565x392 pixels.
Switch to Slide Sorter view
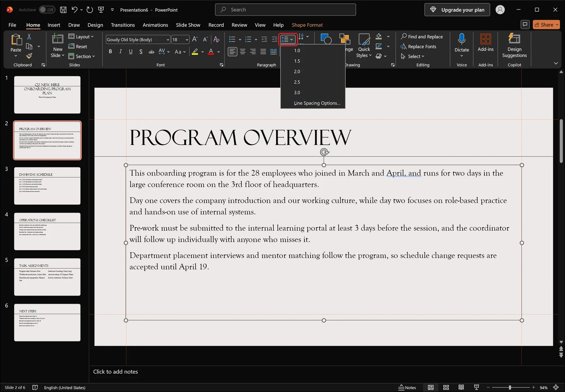[x=446, y=387]
